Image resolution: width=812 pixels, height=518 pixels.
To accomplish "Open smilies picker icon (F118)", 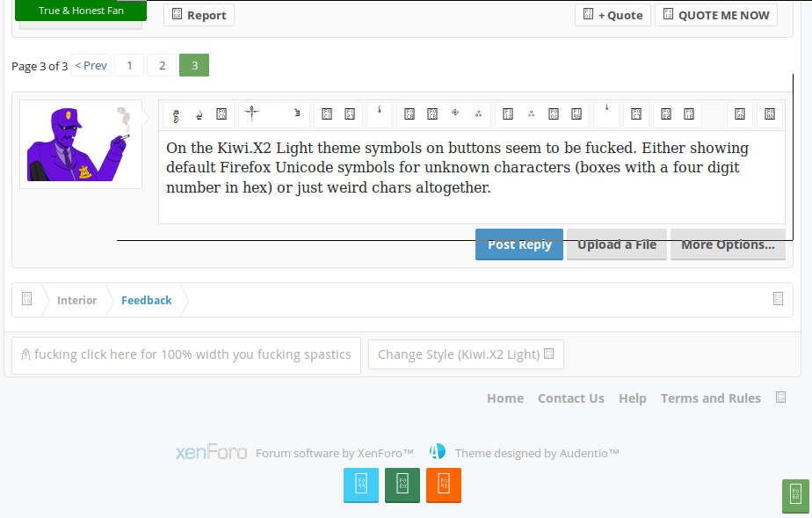I will (x=508, y=114).
